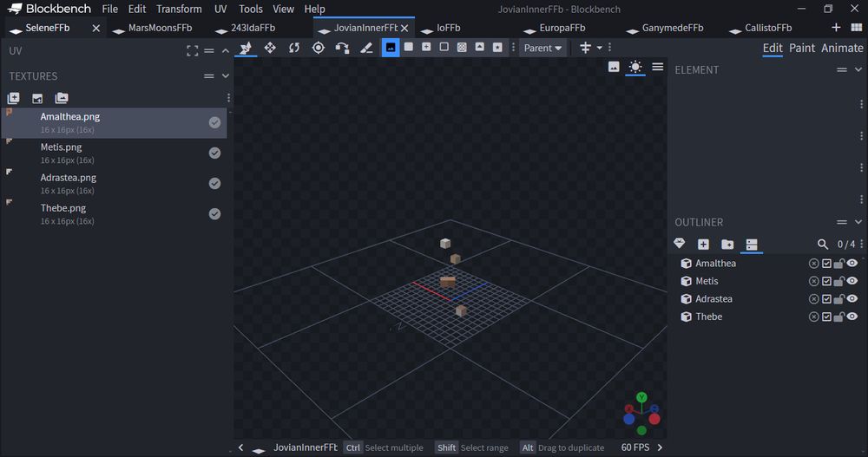The width and height of the screenshot is (868, 457).
Task: Switch to Animate mode
Action: (x=842, y=48)
